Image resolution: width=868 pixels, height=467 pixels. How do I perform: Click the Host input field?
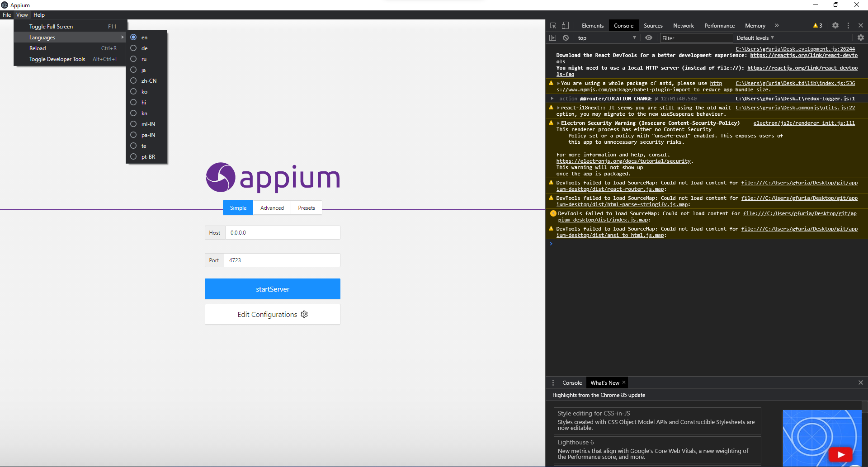pyautogui.click(x=283, y=233)
